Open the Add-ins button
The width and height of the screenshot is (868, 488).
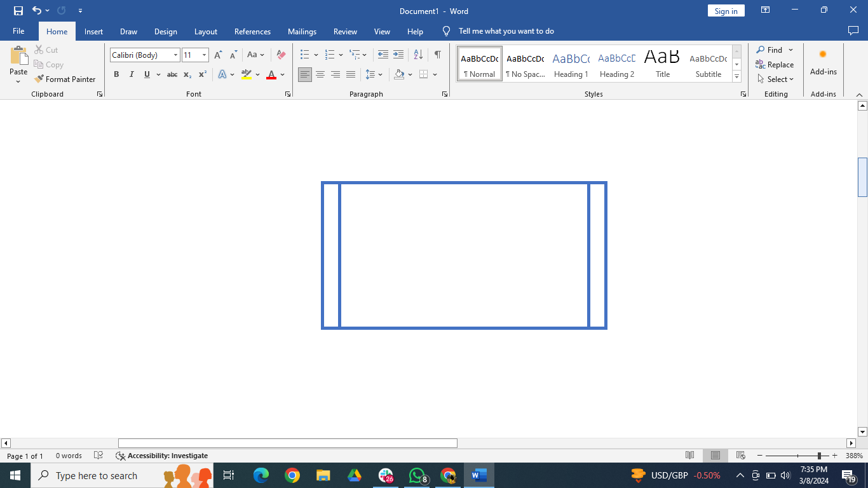pos(823,62)
